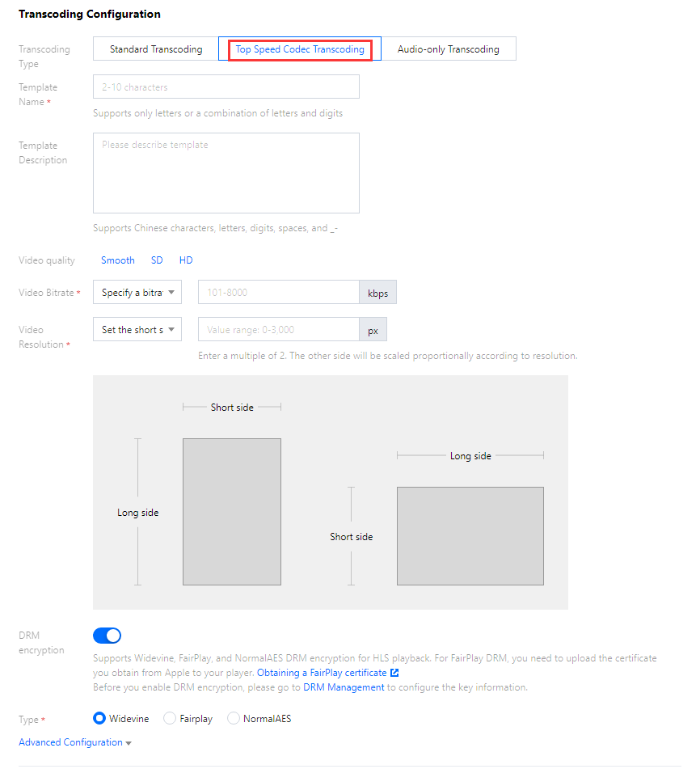Select the Audio-only Transcoding tab
700x769 pixels.
(448, 49)
